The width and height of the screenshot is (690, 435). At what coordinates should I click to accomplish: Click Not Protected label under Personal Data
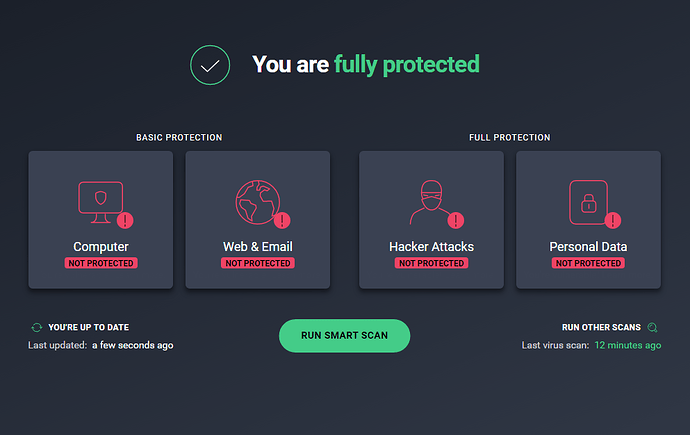click(x=588, y=263)
